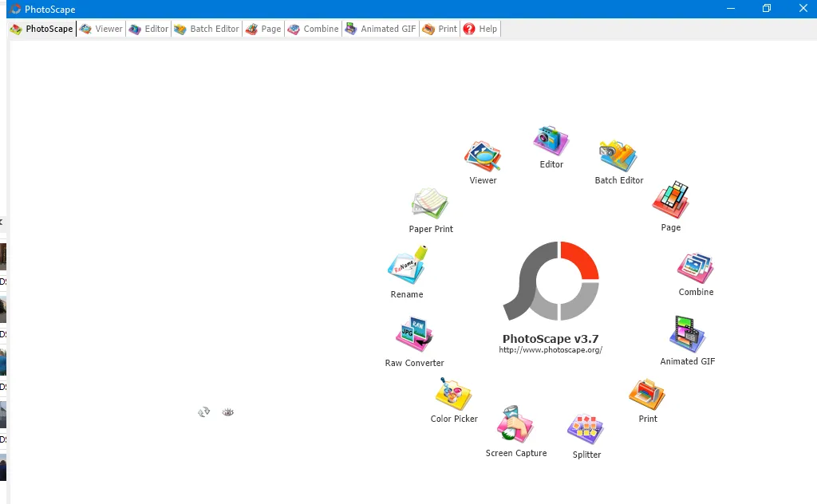
Task: Switch to the Viewer tab
Action: [x=101, y=30]
